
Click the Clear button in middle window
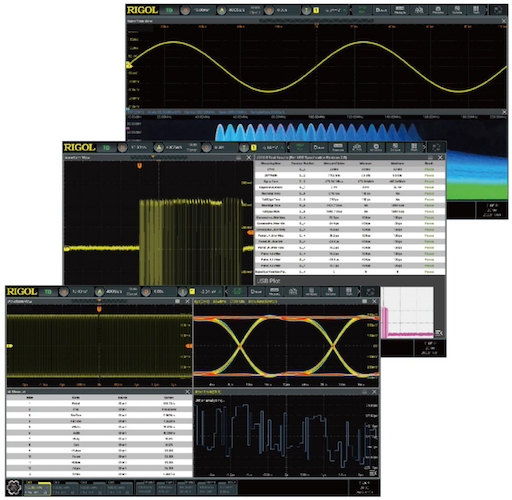pos(319,147)
